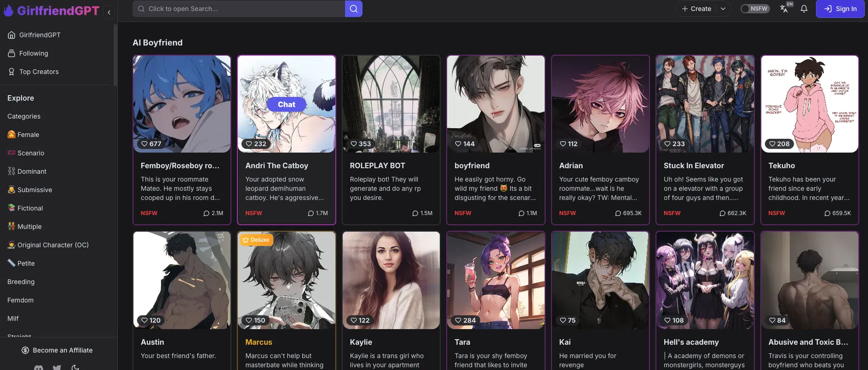Click chat count 2.1M on Femboy/Roseboy card
This screenshot has height=370, width=868.
tap(213, 213)
